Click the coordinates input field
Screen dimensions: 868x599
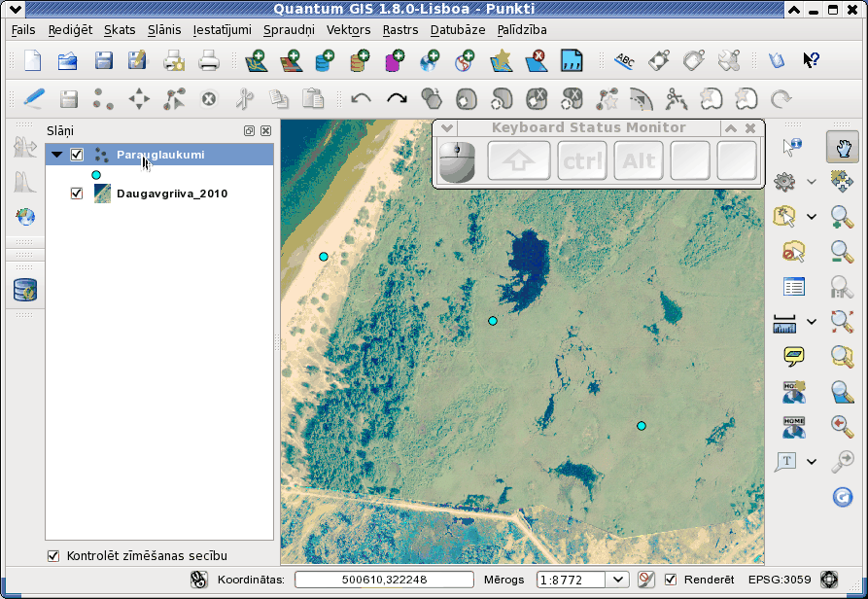384,580
